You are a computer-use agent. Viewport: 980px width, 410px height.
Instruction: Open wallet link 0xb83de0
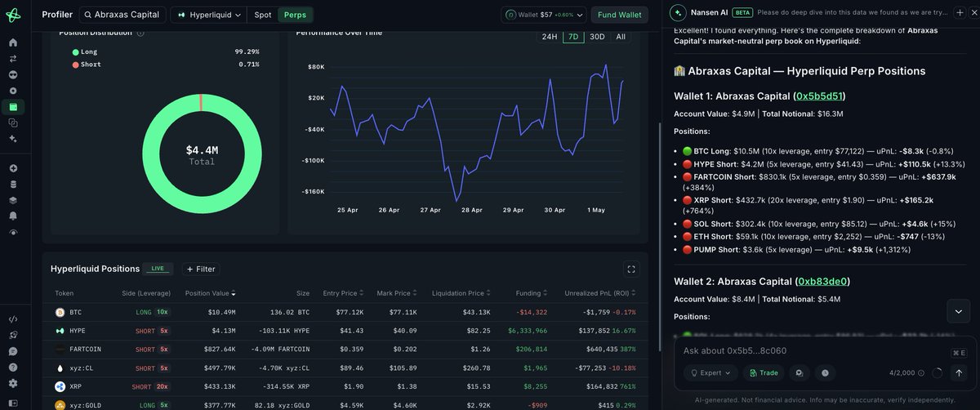pyautogui.click(x=822, y=281)
